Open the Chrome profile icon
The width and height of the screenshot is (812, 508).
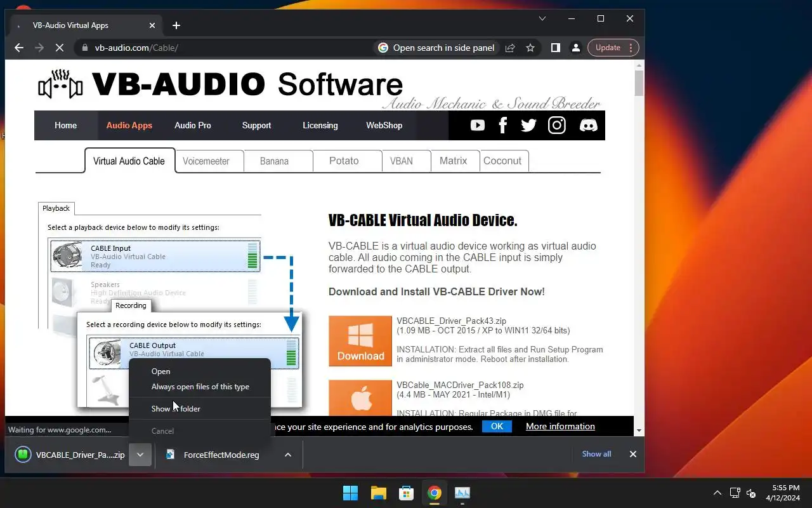pyautogui.click(x=576, y=48)
